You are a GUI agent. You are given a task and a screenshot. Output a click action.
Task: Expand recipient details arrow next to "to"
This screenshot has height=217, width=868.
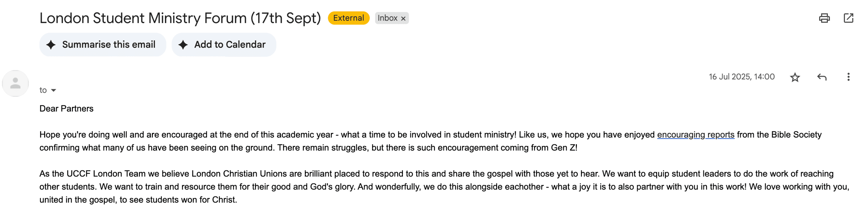click(x=54, y=90)
